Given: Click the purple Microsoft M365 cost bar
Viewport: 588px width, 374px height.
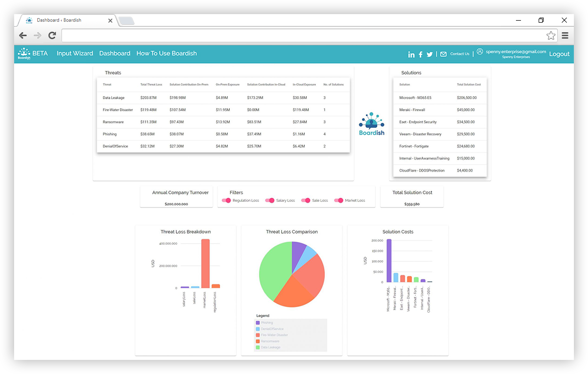Looking at the screenshot, I should [x=389, y=260].
